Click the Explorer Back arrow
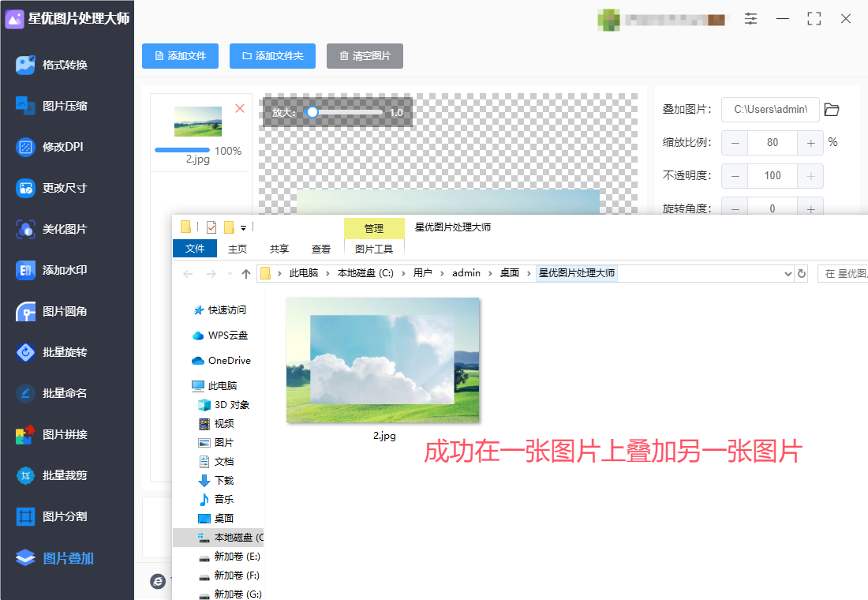Screen dimensions: 868x600 pos(189,274)
